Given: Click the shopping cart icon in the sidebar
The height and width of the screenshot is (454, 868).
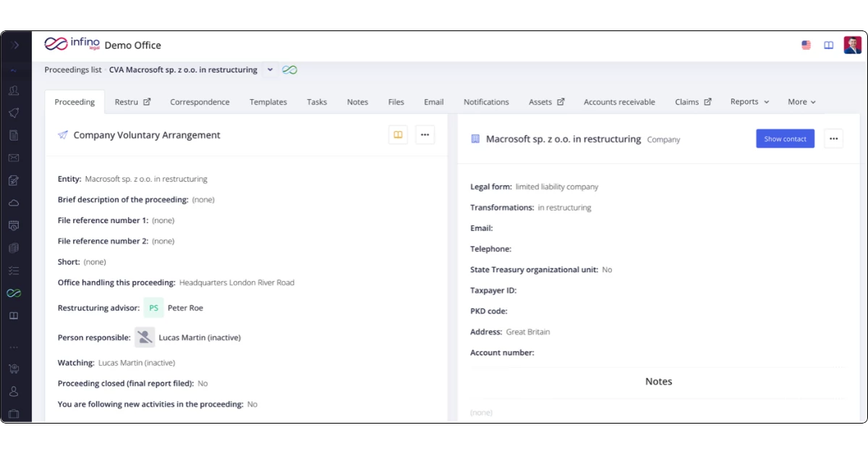Looking at the screenshot, I should 14,369.
